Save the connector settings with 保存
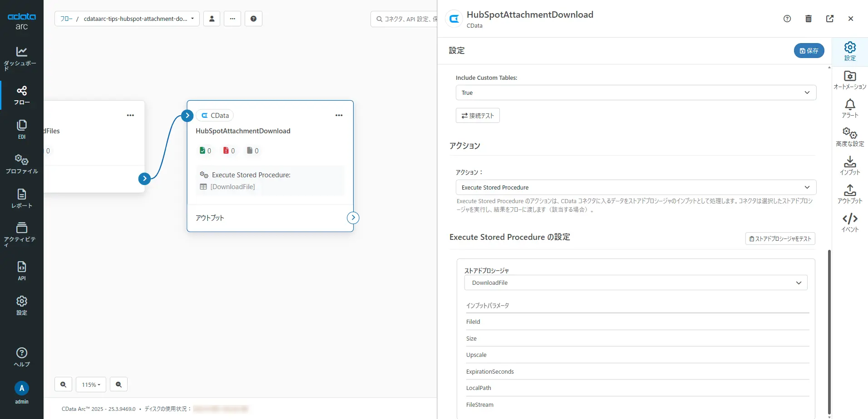Viewport: 868px width, 419px height. coord(809,50)
